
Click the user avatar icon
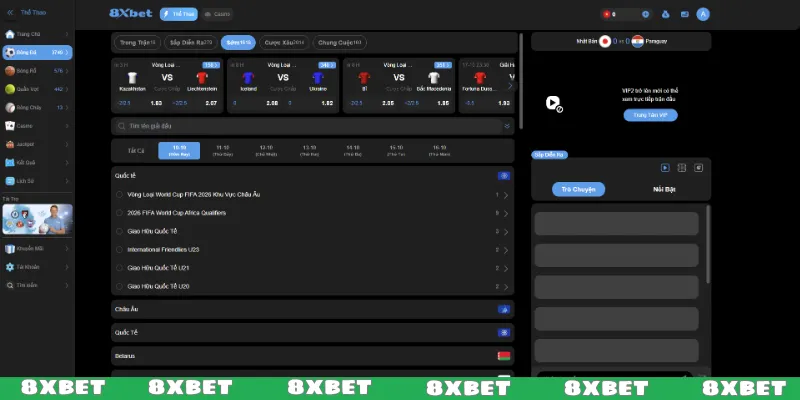click(x=703, y=14)
